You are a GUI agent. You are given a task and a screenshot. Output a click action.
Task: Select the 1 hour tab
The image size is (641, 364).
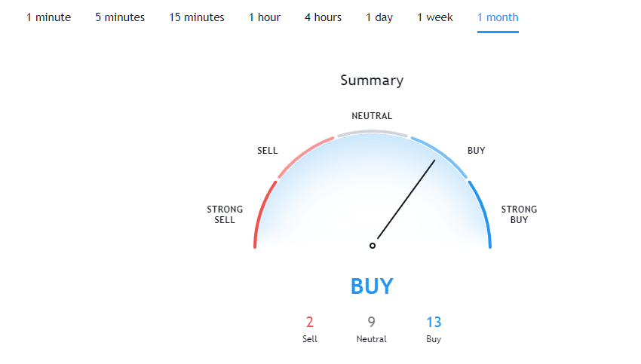point(265,17)
